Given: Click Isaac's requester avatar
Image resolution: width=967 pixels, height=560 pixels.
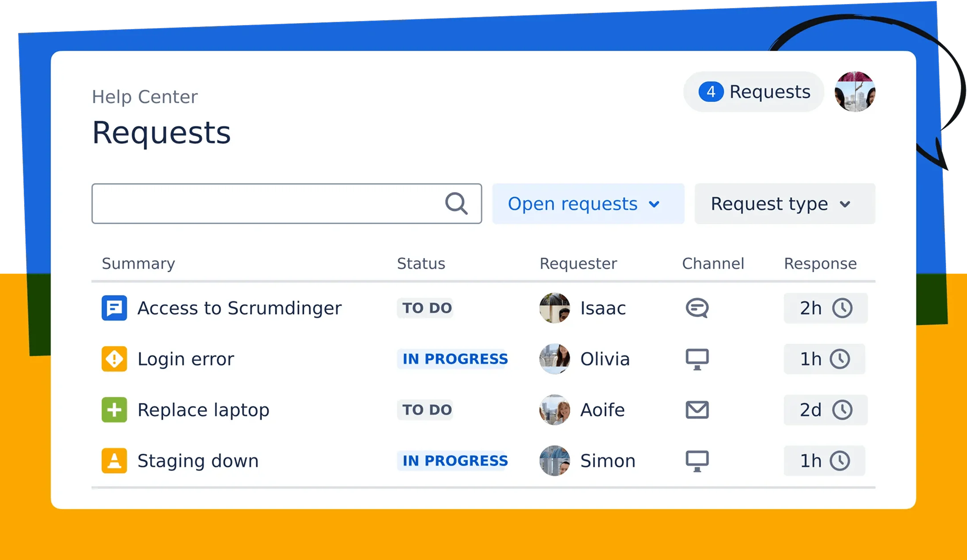Looking at the screenshot, I should 555,308.
